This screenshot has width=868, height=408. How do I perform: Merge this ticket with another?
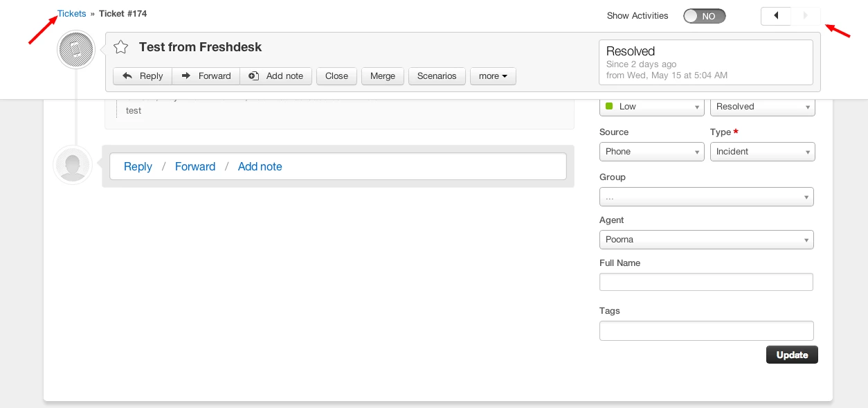coord(383,76)
